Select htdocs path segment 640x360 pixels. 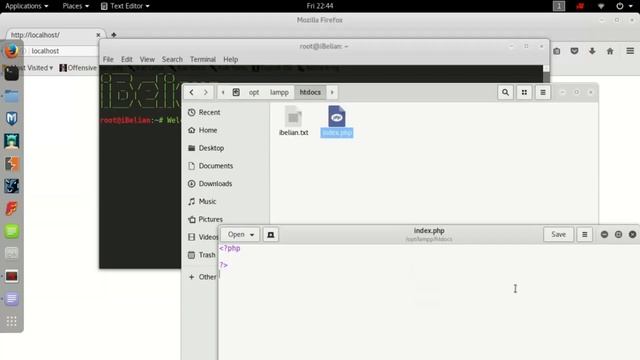click(310, 92)
